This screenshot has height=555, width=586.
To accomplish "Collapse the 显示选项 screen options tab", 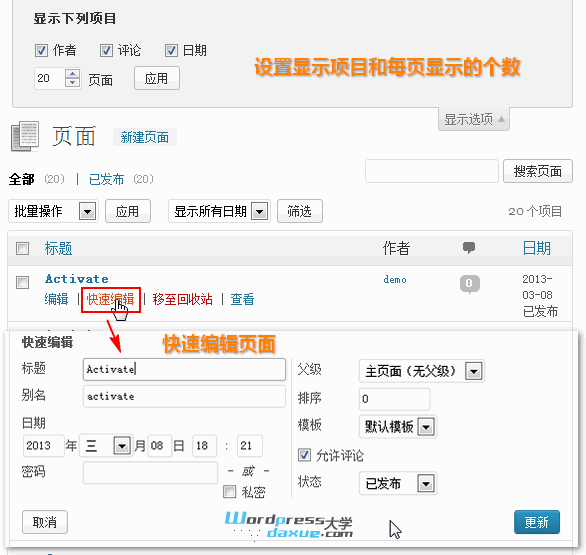I will coord(474,120).
